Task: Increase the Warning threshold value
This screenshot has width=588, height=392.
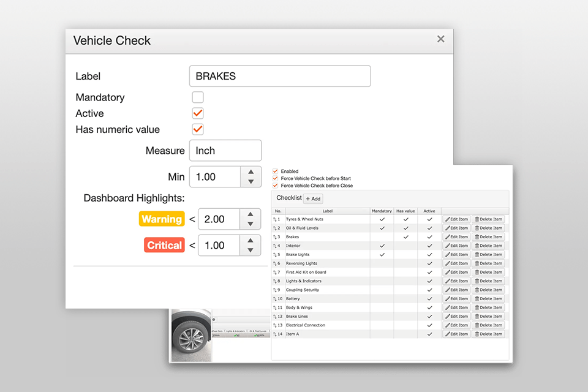Action: tap(251, 214)
